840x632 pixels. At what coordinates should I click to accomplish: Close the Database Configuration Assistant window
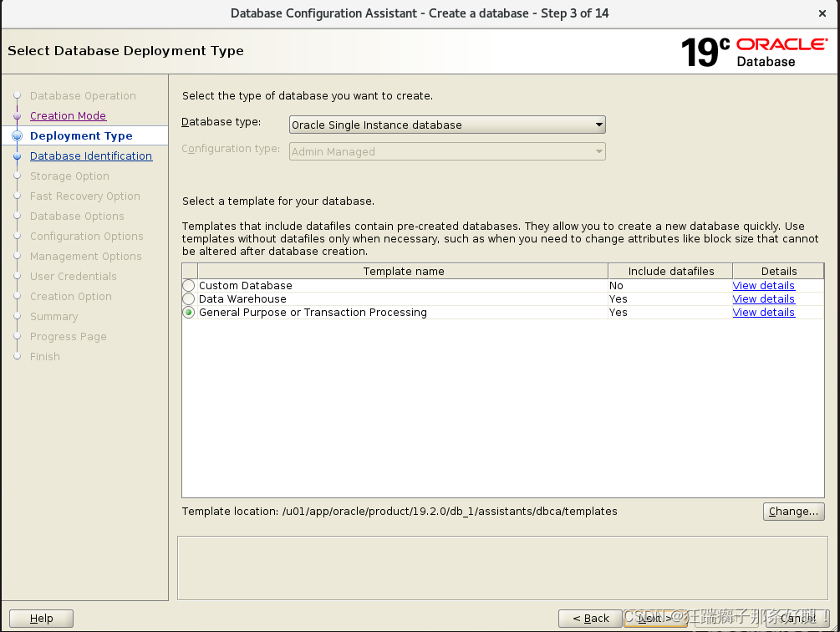coord(822,13)
